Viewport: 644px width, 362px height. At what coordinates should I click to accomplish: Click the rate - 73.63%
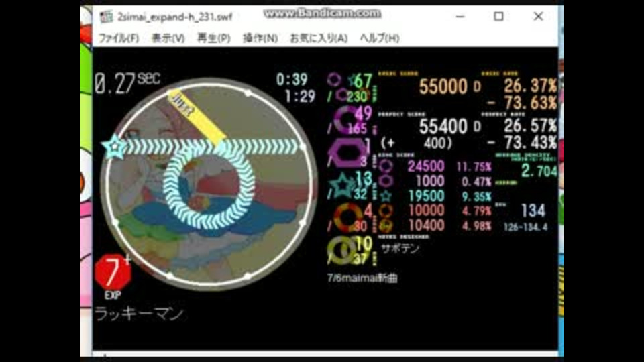(523, 103)
